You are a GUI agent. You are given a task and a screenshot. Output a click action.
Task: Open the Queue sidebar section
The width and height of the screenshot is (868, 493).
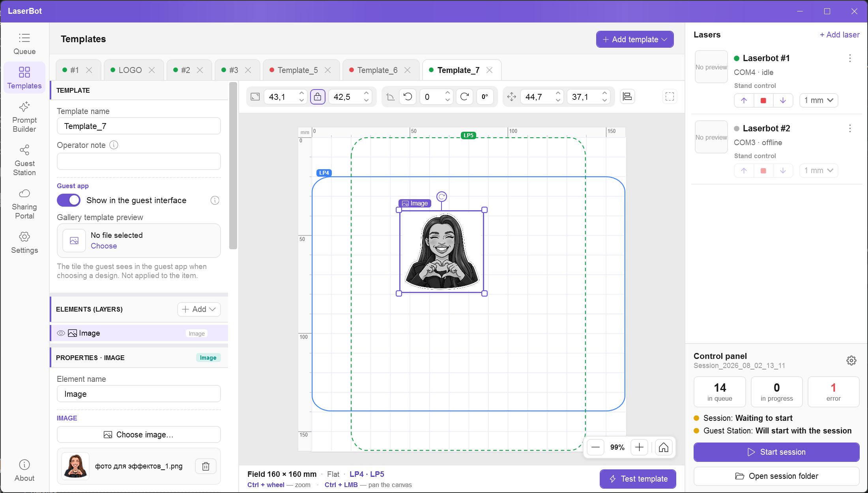(x=24, y=44)
